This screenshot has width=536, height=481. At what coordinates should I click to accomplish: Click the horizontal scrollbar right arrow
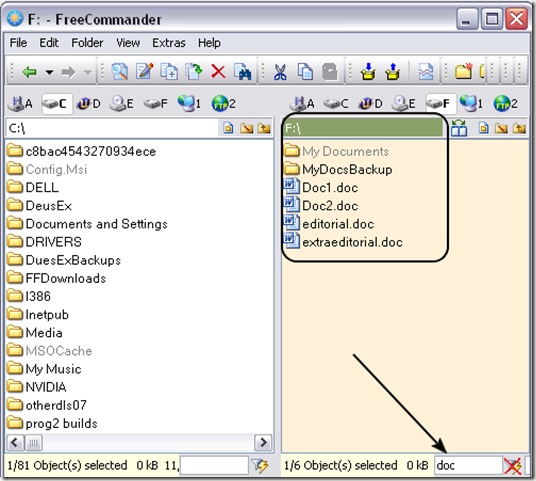click(x=263, y=443)
